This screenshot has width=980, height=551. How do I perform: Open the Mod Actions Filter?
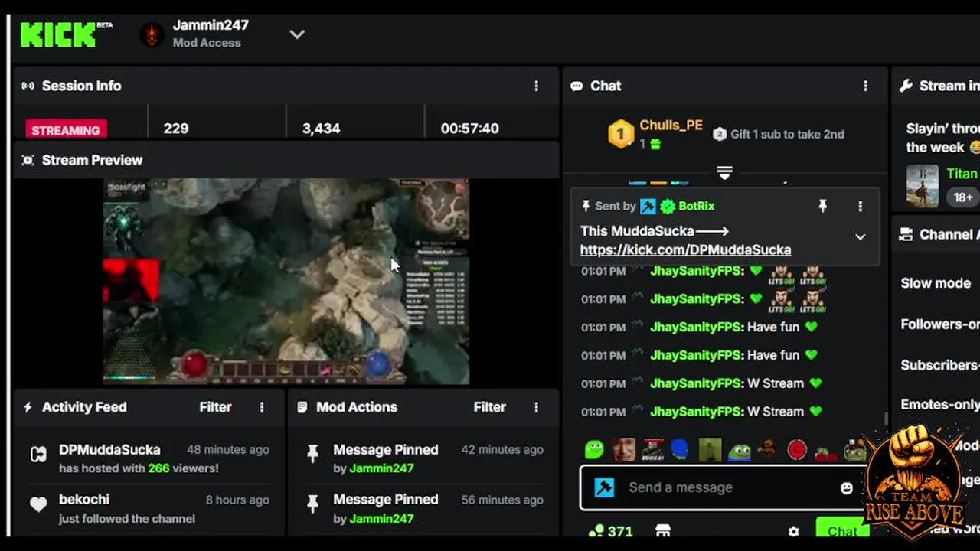tap(489, 407)
